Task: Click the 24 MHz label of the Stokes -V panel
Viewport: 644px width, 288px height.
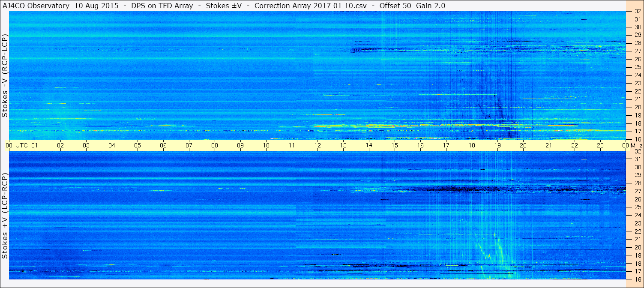Action: [637, 75]
